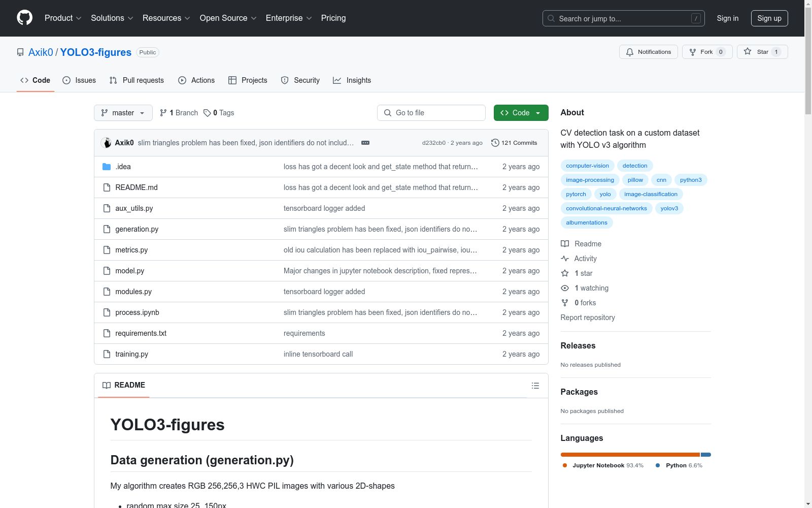Select the Code tab
The height and width of the screenshot is (508, 812).
[x=36, y=80]
